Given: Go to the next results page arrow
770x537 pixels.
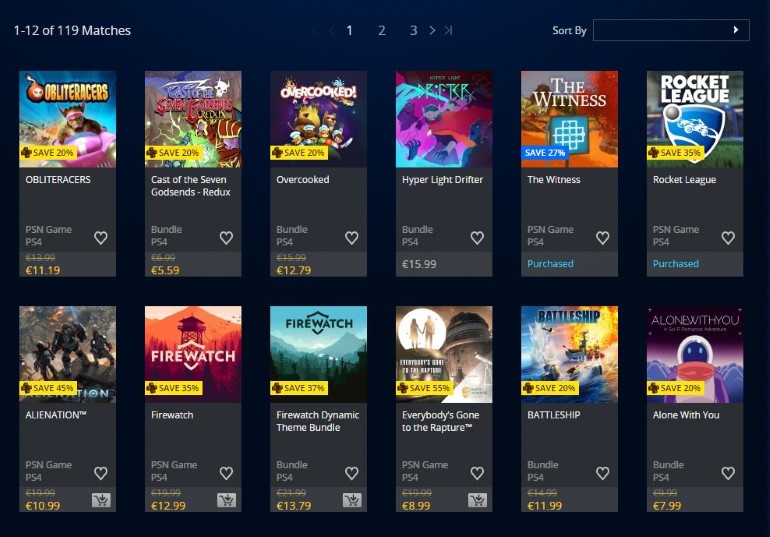Looking at the screenshot, I should (x=432, y=30).
